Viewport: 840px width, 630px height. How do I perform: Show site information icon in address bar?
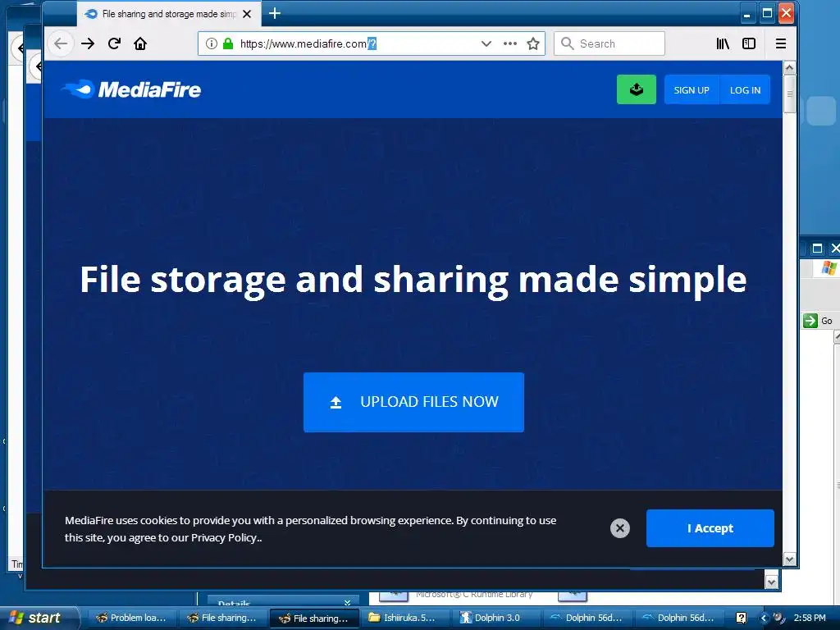212,43
